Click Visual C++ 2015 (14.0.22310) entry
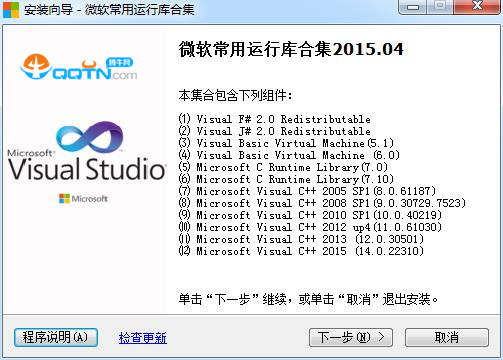Image resolution: width=503 pixels, height=360 pixels. point(301,251)
